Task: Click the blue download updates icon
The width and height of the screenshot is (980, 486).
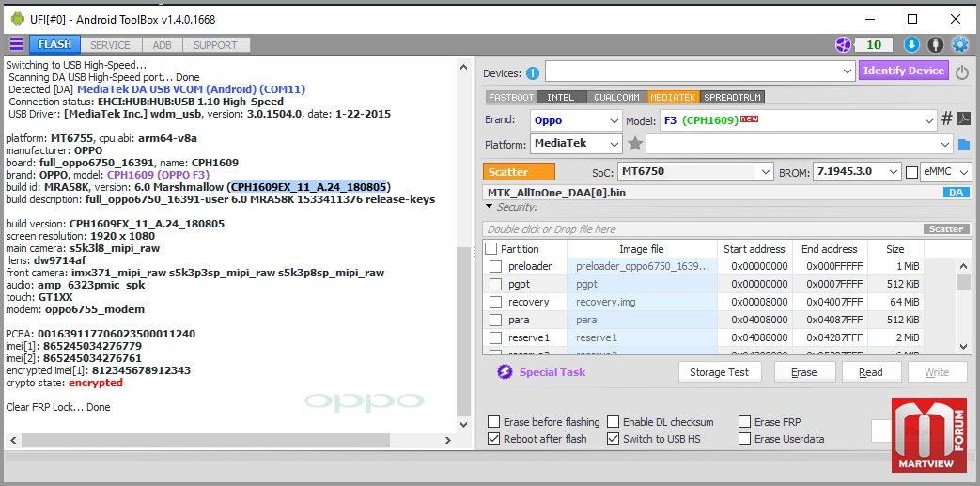Action: [911, 44]
